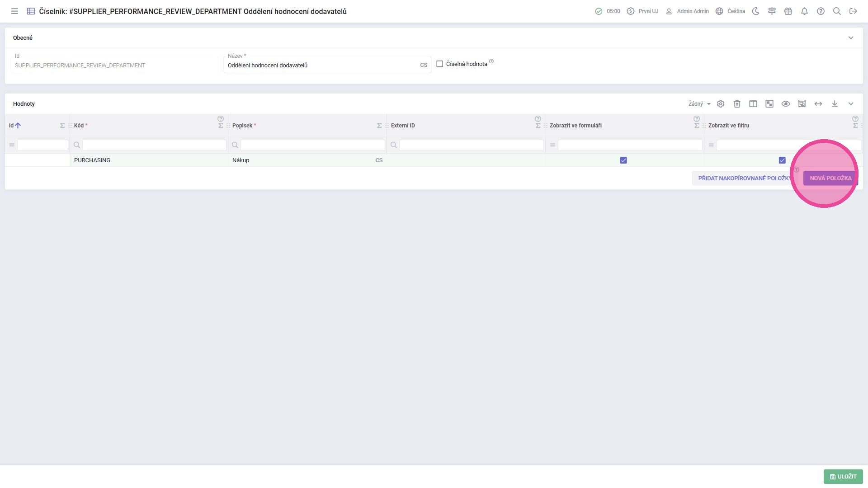Open the signpost guide icon
The height and width of the screenshot is (488, 868).
[x=772, y=11]
